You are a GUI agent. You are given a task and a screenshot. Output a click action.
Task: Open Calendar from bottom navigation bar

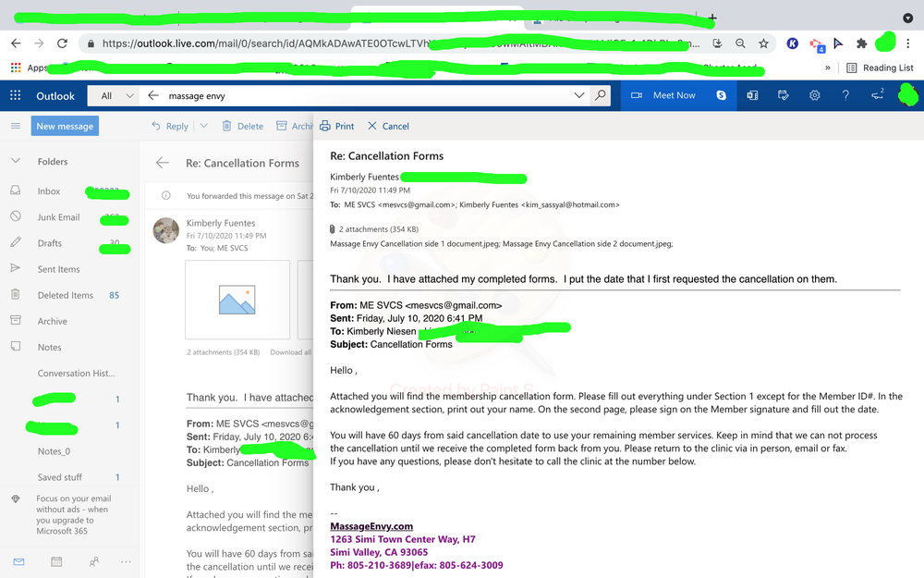(x=56, y=561)
